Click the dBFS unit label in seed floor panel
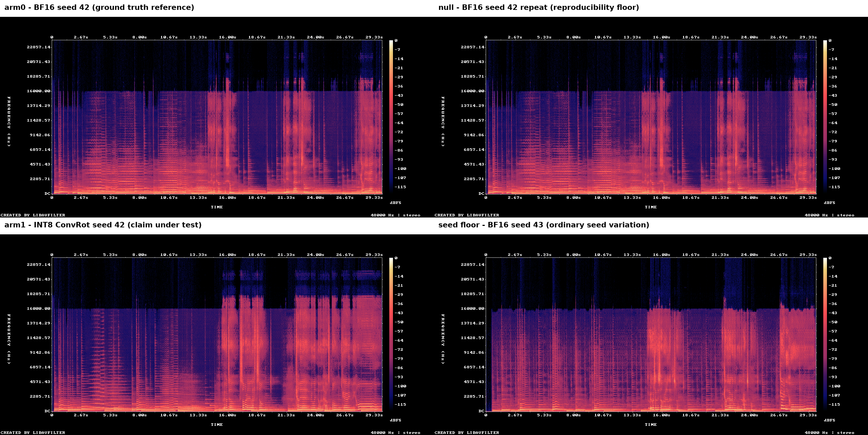The height and width of the screenshot is (435, 868). click(x=830, y=420)
